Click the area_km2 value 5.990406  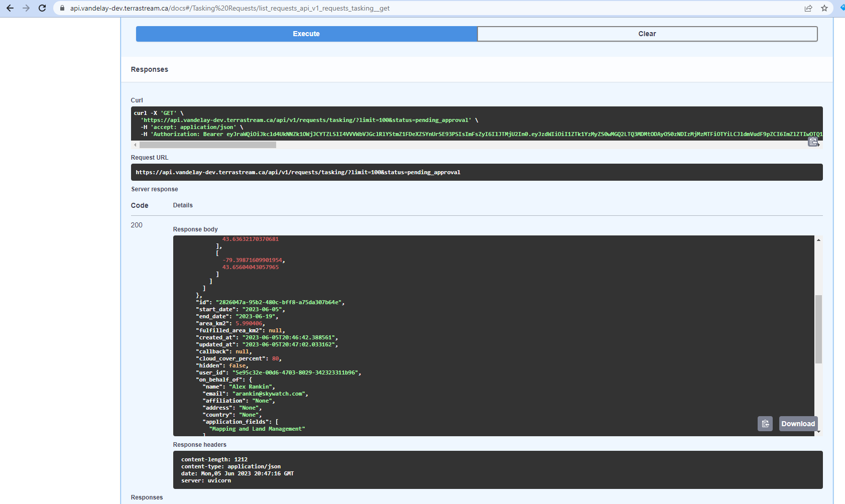pyautogui.click(x=249, y=323)
